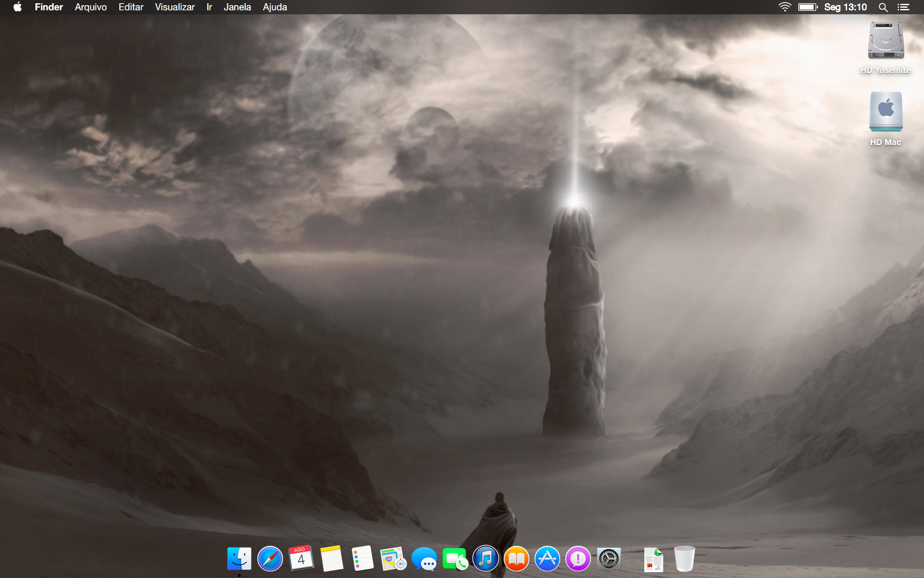Open the Janela menu
924x578 pixels.
(237, 7)
